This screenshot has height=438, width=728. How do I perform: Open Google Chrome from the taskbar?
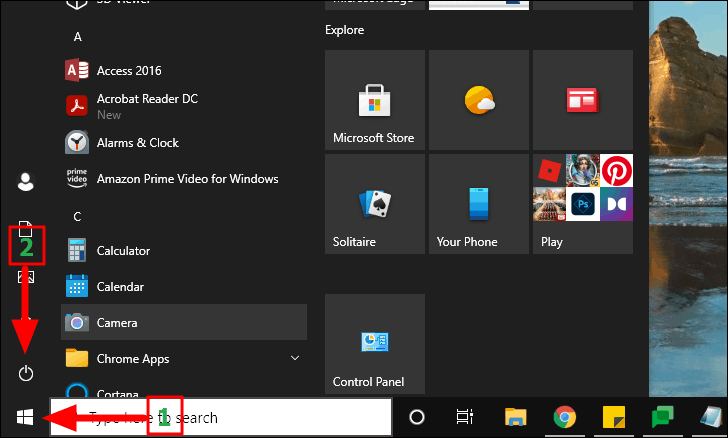(565, 417)
